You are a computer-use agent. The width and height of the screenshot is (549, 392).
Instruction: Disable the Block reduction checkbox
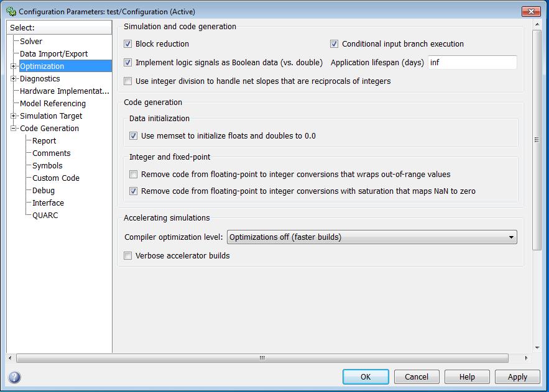127,44
